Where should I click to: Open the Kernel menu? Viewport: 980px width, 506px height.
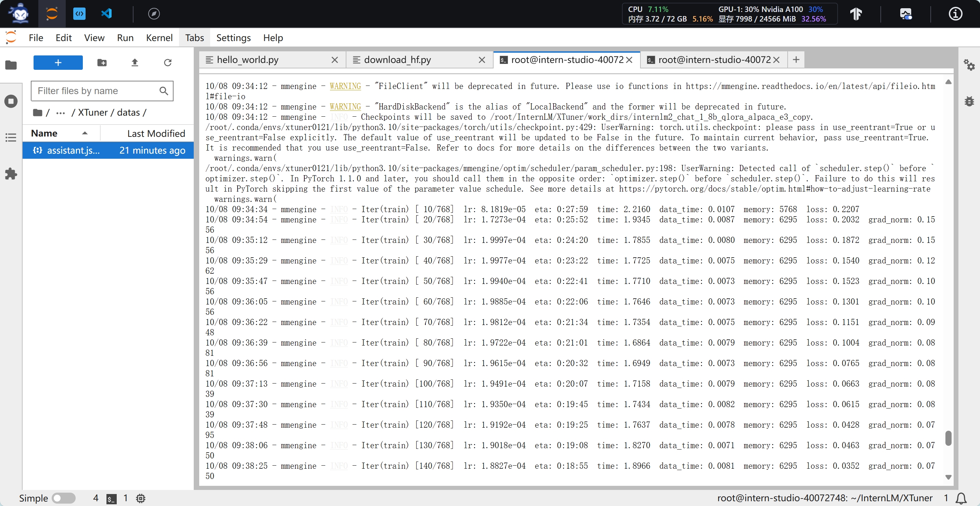click(159, 38)
